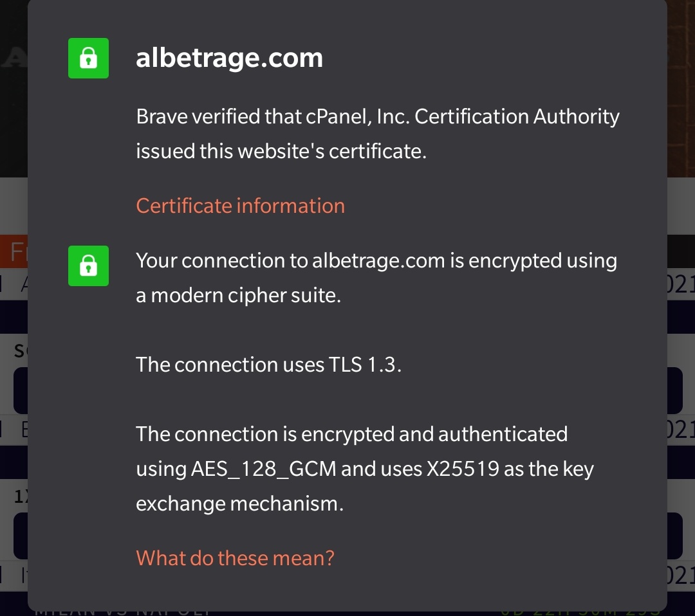Click the cPanel Certification Authority issuer text
This screenshot has width=695, height=616.
tap(377, 134)
